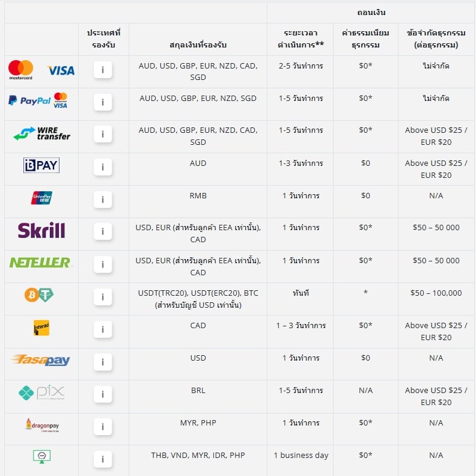Select the PayPal logo
476x476 pixels.
pos(29,100)
